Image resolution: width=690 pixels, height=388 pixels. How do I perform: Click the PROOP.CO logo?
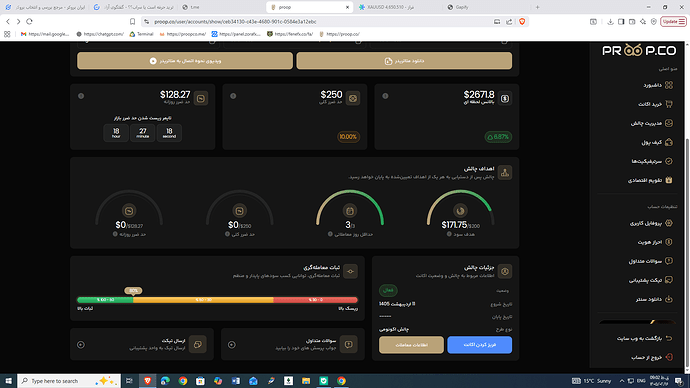pos(639,51)
